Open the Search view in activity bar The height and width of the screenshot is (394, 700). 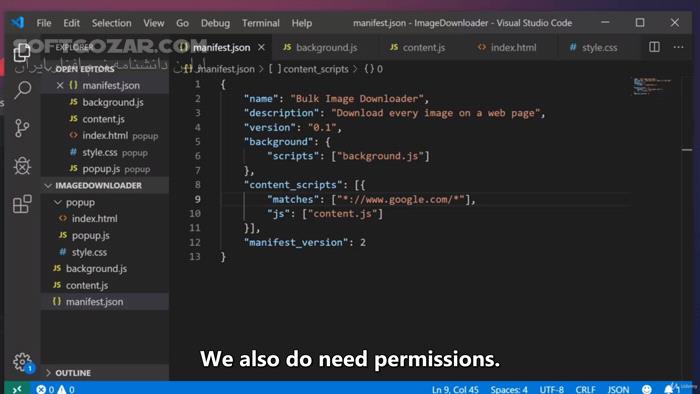pyautogui.click(x=22, y=90)
